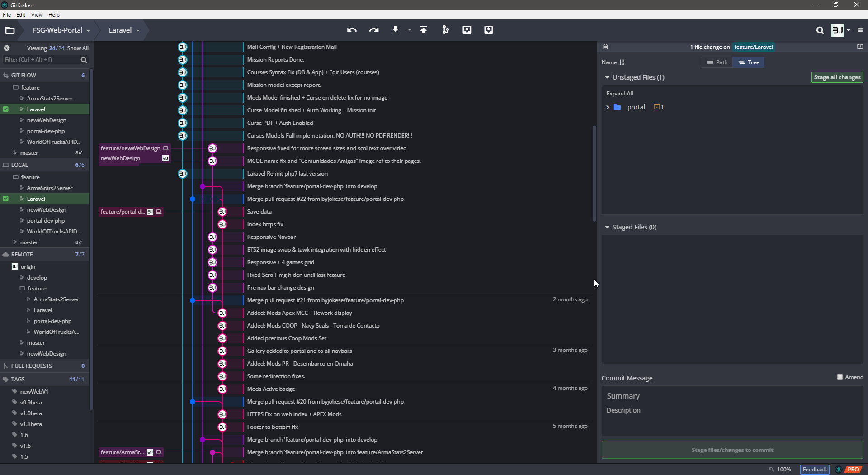Maximize the commit panel icon

coord(860,47)
